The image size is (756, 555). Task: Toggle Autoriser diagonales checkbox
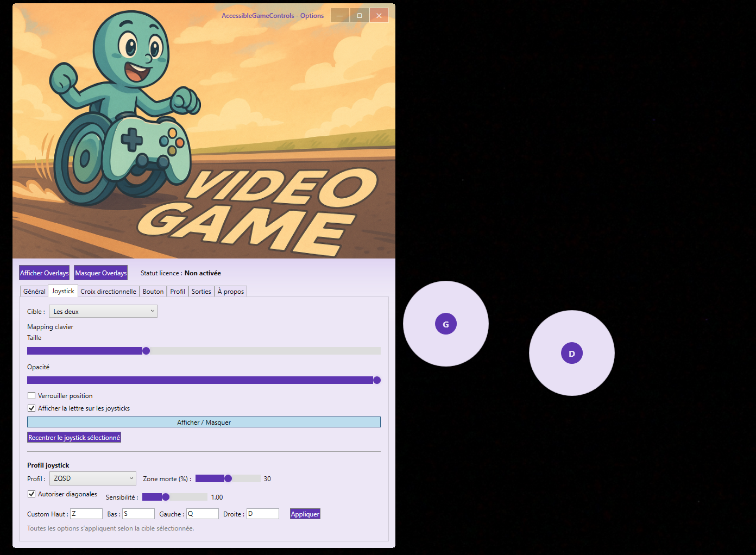pos(31,494)
